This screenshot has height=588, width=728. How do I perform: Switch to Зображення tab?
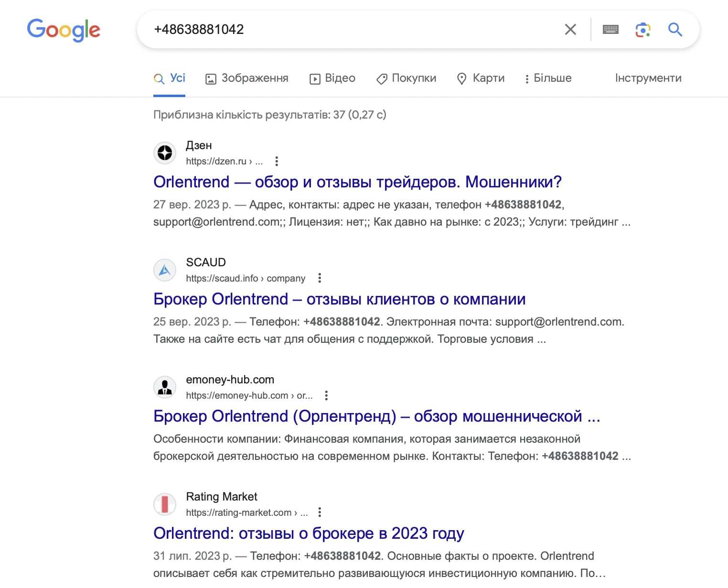click(x=246, y=78)
